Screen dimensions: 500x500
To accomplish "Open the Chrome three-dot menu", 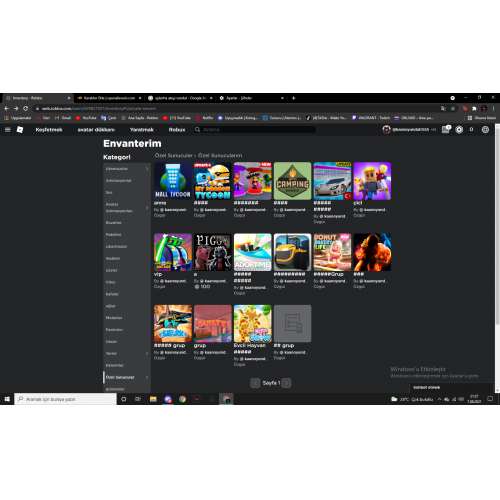I will [493, 108].
